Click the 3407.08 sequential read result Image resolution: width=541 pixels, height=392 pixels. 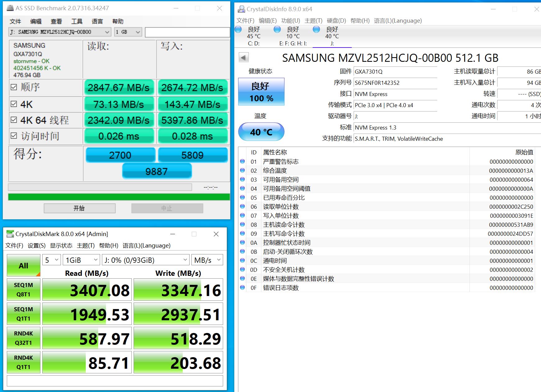point(87,290)
